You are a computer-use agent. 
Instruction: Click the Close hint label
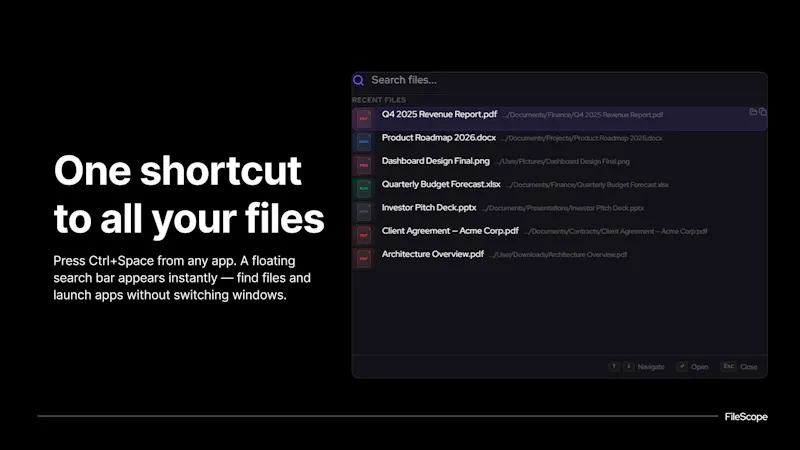749,367
